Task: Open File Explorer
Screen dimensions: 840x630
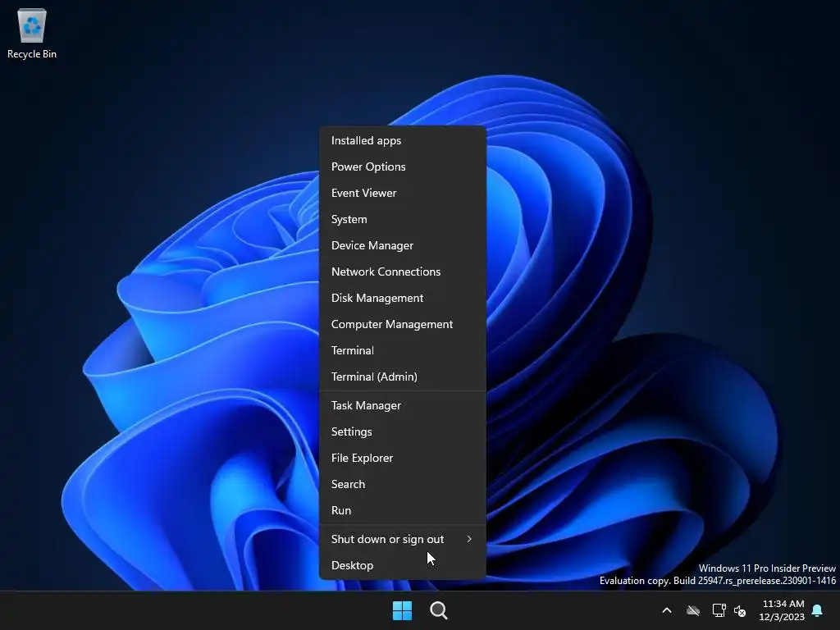Action: pyautogui.click(x=402, y=458)
